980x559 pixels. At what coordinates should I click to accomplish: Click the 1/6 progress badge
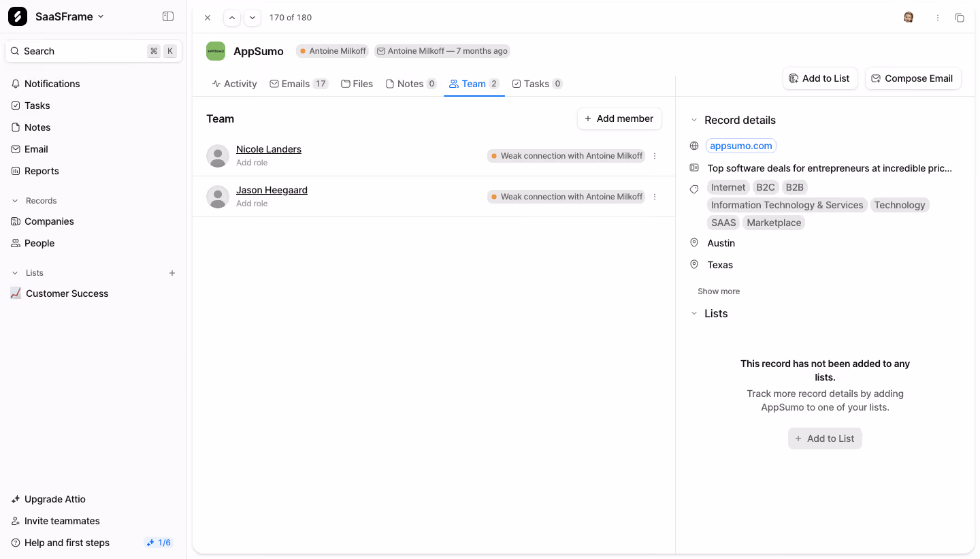point(159,543)
